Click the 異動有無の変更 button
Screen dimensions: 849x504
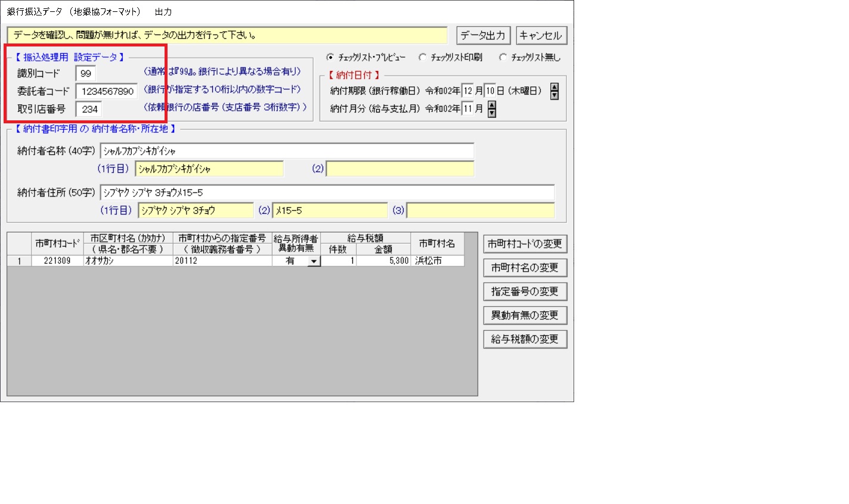[525, 315]
